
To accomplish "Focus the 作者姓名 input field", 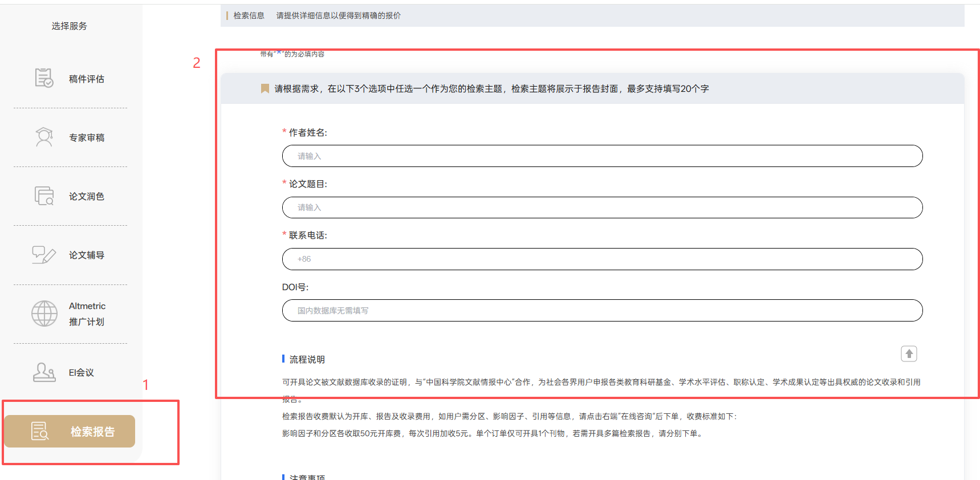I will (x=602, y=156).
